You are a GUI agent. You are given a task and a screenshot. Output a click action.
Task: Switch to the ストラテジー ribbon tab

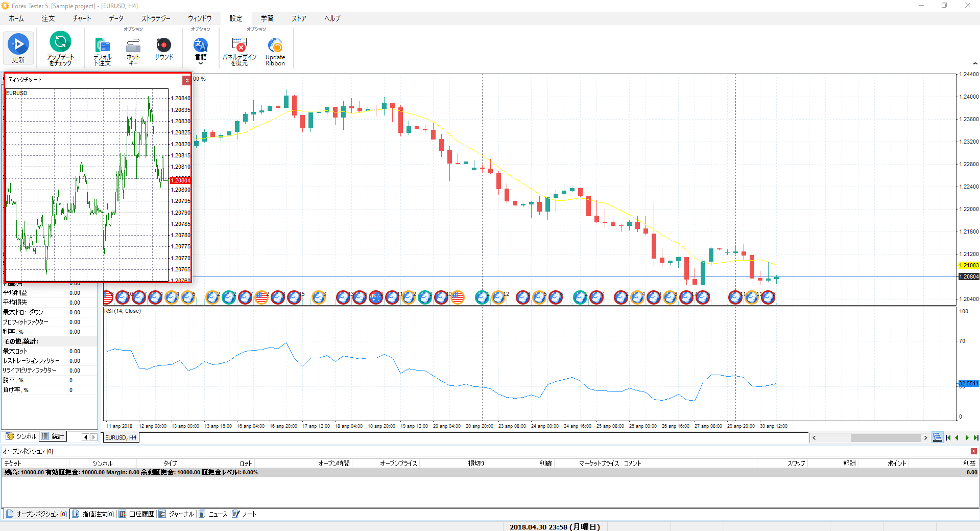(x=155, y=18)
